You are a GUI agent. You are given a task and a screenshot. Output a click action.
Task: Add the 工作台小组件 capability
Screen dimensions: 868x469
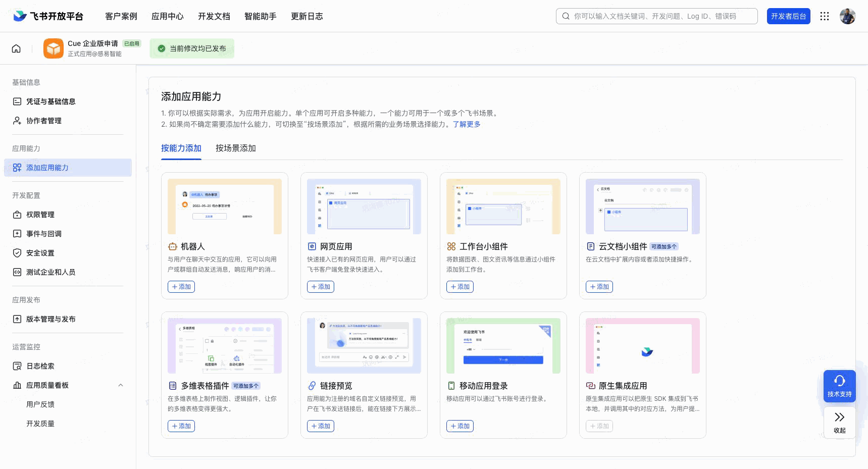point(460,287)
